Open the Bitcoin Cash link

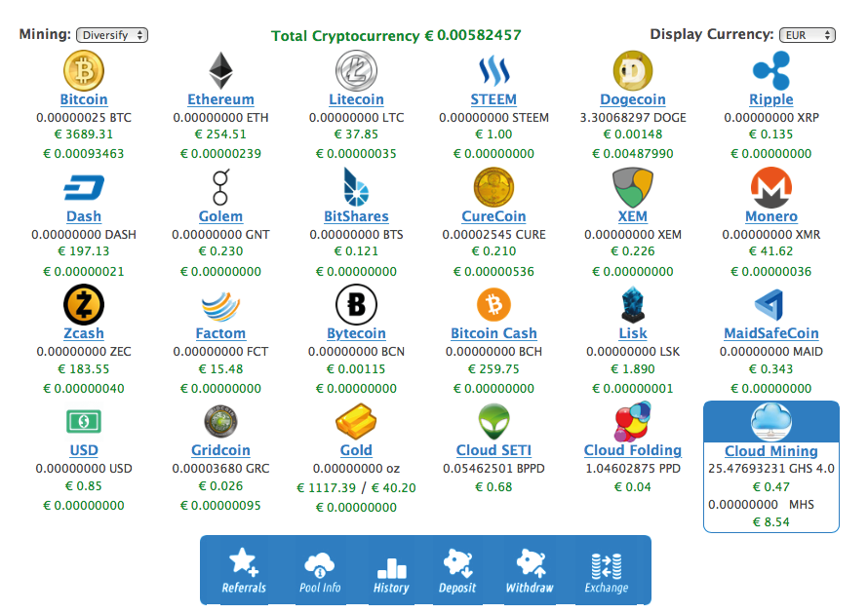493,333
